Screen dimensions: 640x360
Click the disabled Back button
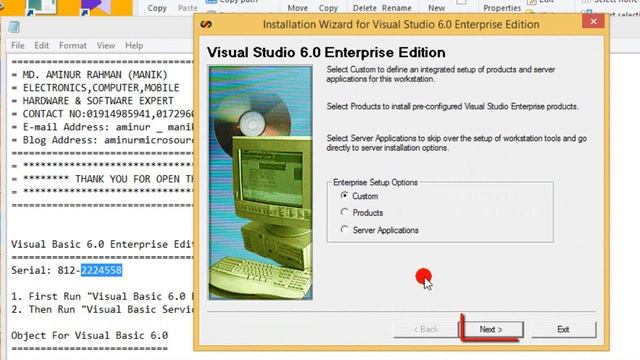[x=426, y=329]
